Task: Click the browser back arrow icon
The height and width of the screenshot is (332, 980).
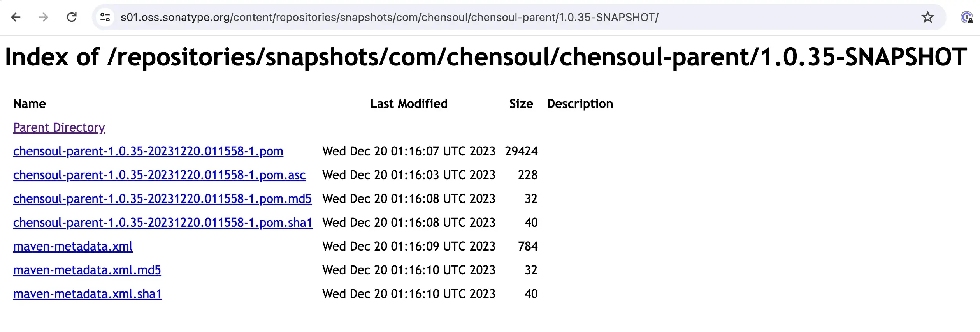Action: [x=16, y=17]
